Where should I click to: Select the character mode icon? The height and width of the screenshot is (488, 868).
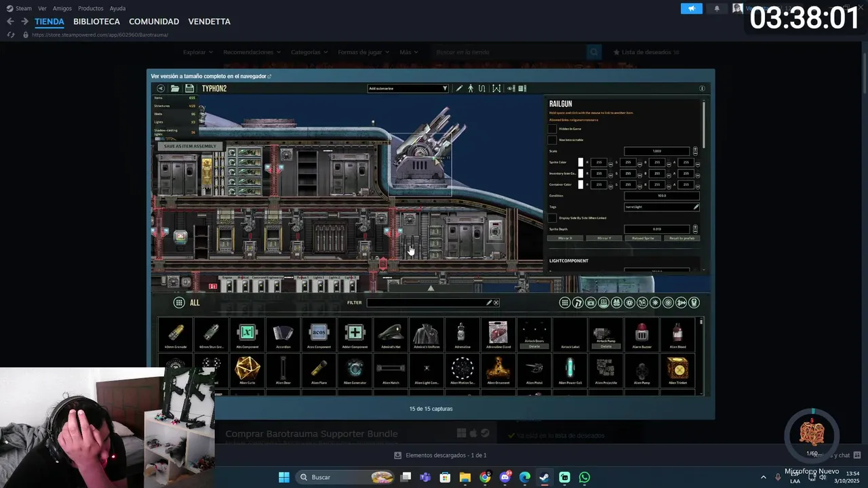pyautogui.click(x=471, y=88)
